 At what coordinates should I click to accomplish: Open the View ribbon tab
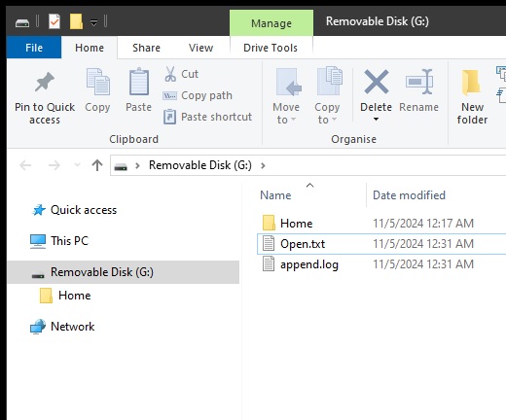click(201, 48)
